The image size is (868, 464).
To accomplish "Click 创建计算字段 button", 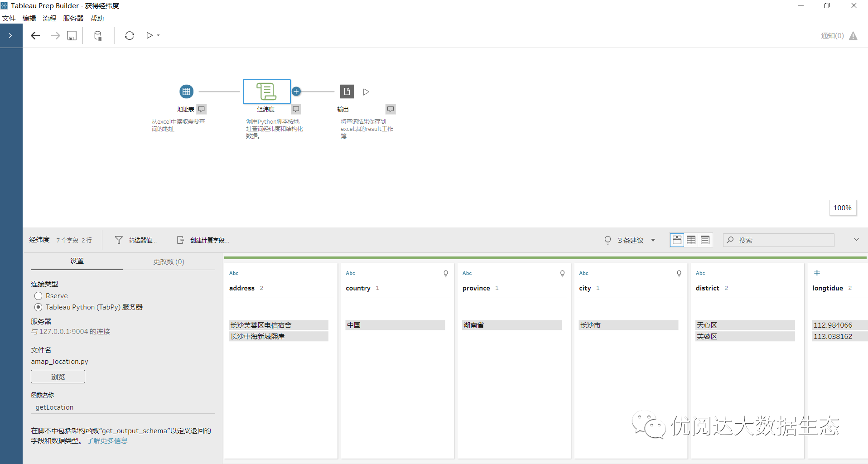I will pos(203,240).
